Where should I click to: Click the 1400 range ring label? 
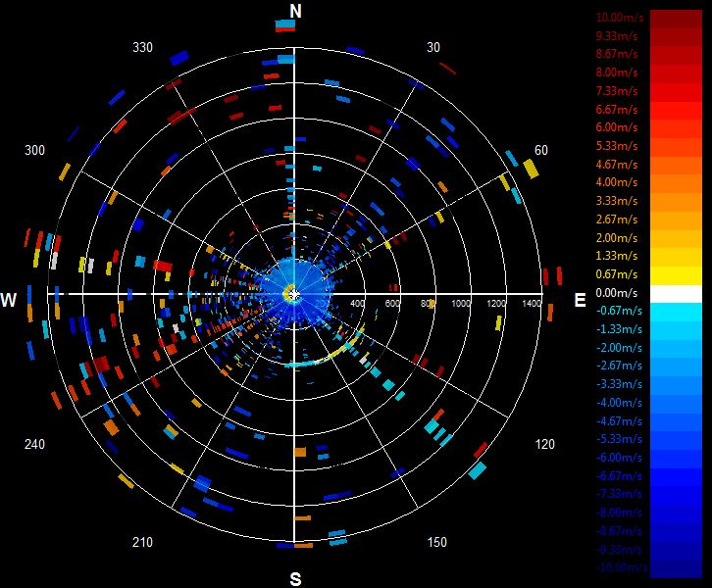(x=532, y=303)
